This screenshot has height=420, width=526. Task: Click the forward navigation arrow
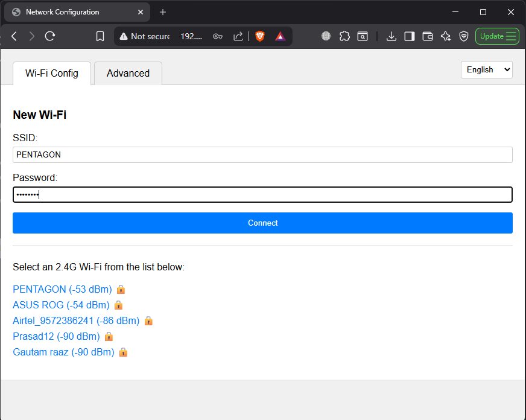pyautogui.click(x=32, y=36)
